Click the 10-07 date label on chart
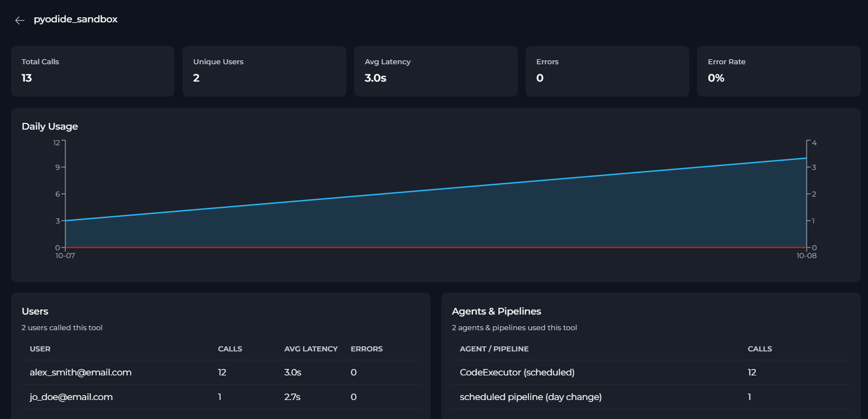Image resolution: width=868 pixels, height=419 pixels. click(65, 256)
